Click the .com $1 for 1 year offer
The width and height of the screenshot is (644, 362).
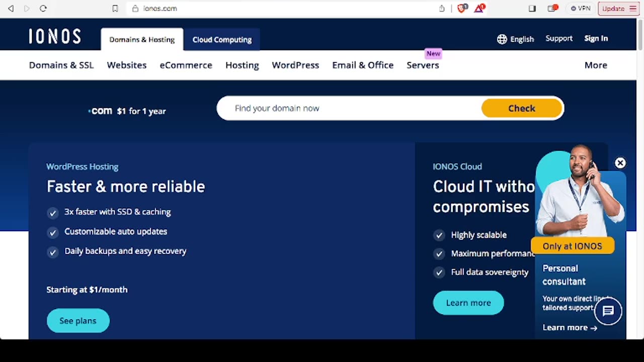(127, 111)
